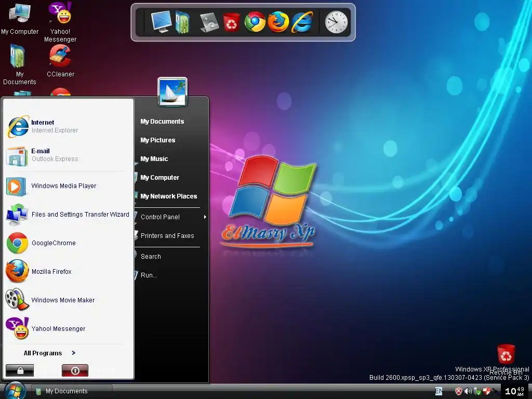Launch Firefox from the top dock

tap(278, 22)
